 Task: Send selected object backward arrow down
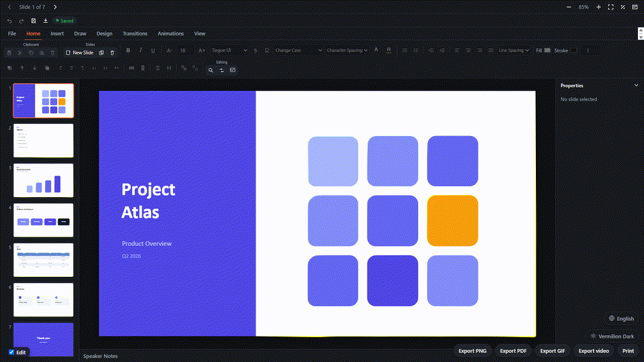[x=34, y=68]
